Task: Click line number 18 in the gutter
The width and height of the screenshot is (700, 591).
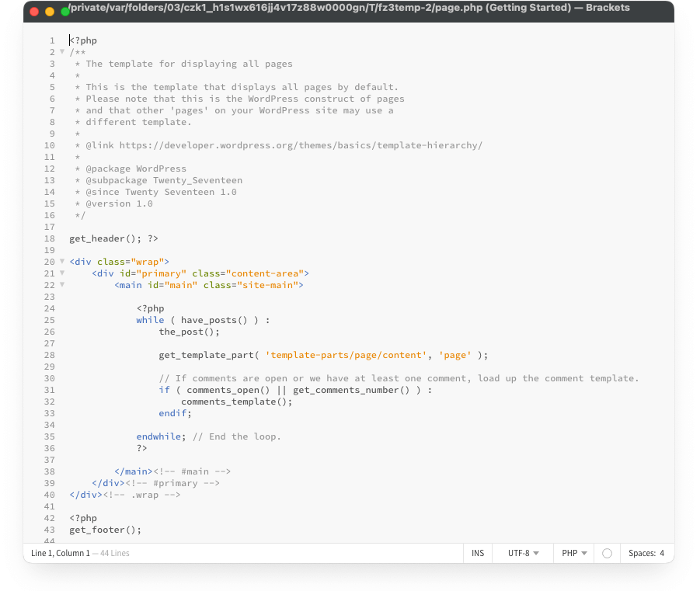Action: click(x=50, y=238)
